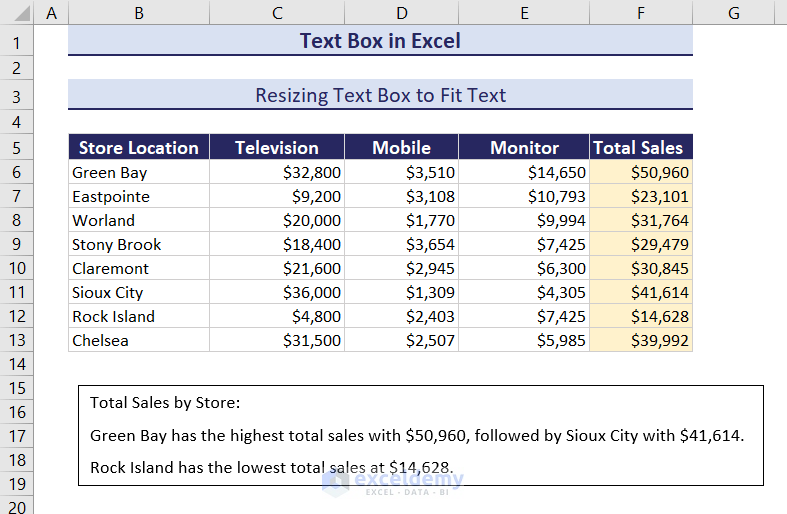
Task: Select the column C header
Action: (277, 13)
